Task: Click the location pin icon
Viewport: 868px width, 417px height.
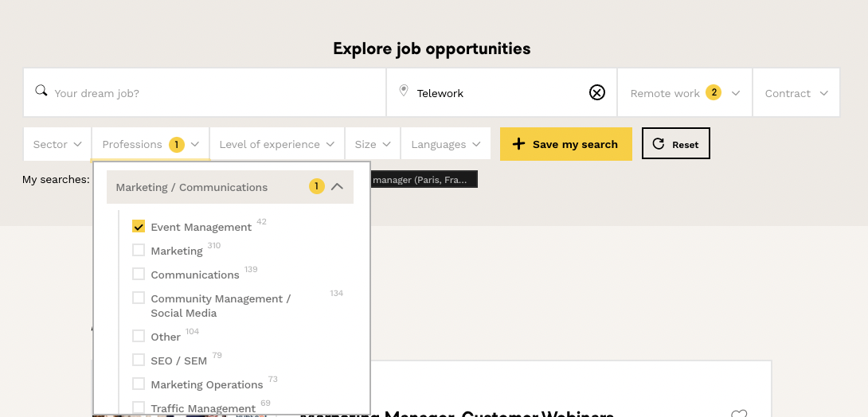Action: click(404, 92)
